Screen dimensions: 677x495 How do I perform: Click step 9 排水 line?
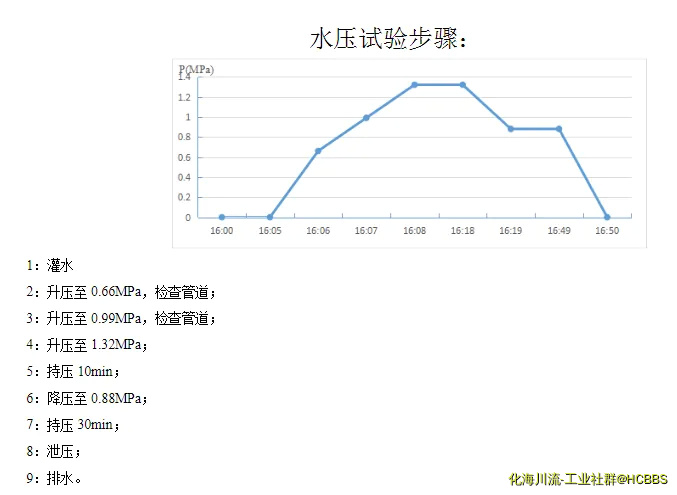54,479
